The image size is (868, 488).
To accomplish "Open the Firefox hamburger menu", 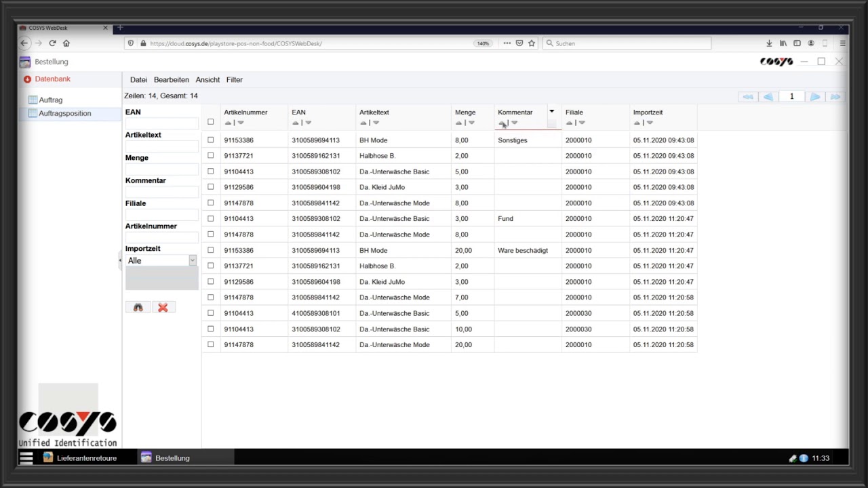I will coord(842,43).
